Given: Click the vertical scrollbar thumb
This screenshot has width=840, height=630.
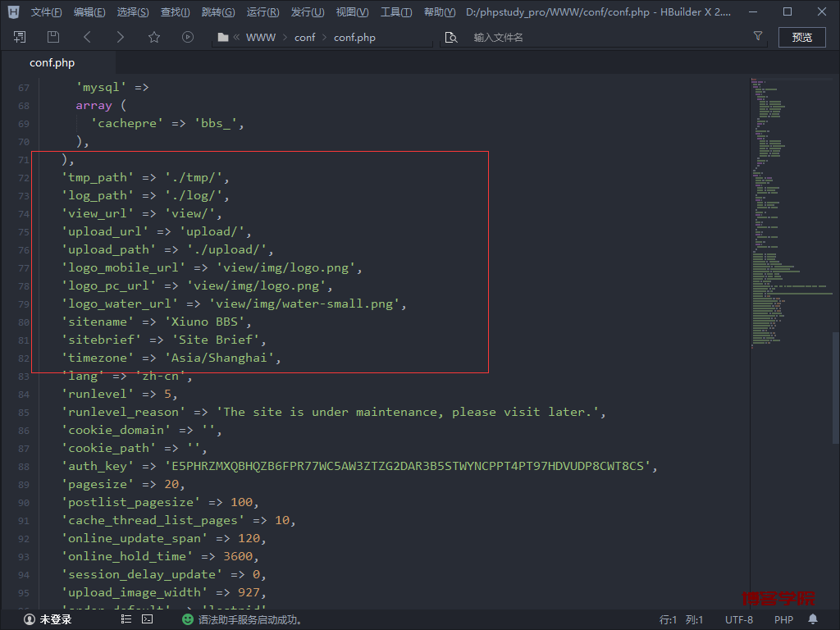Looking at the screenshot, I should [835, 388].
